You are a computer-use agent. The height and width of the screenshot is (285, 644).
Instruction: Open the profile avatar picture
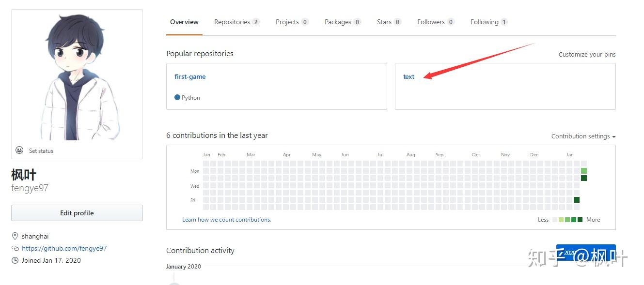click(77, 76)
